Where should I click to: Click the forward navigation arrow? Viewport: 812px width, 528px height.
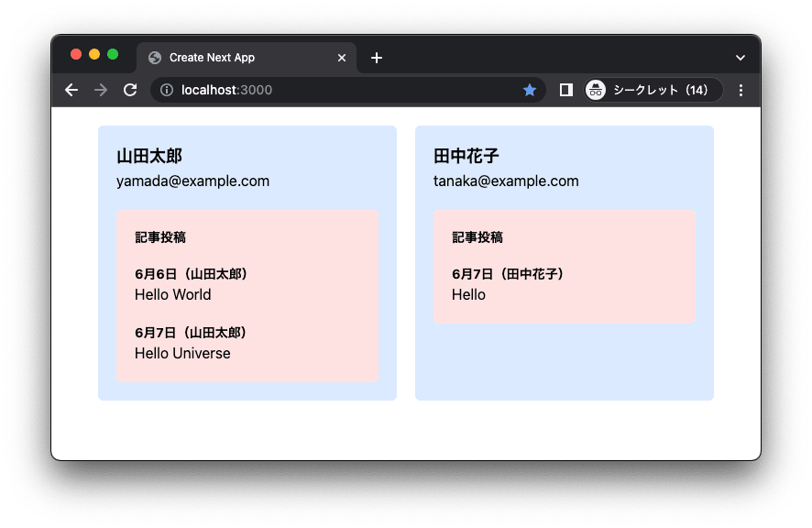pos(101,90)
